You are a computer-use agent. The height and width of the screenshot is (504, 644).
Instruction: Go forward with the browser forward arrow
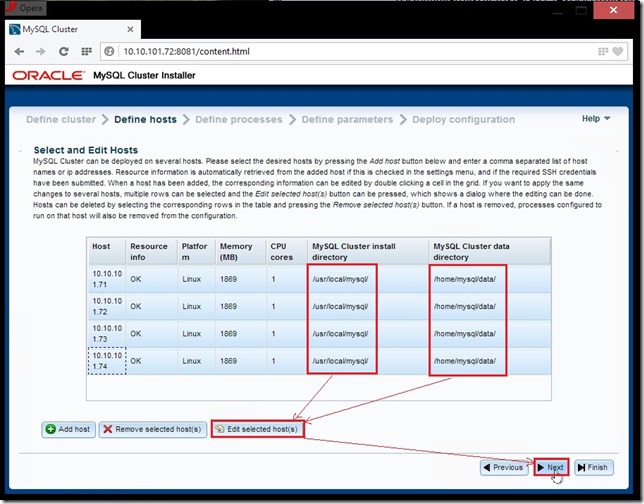tap(41, 51)
